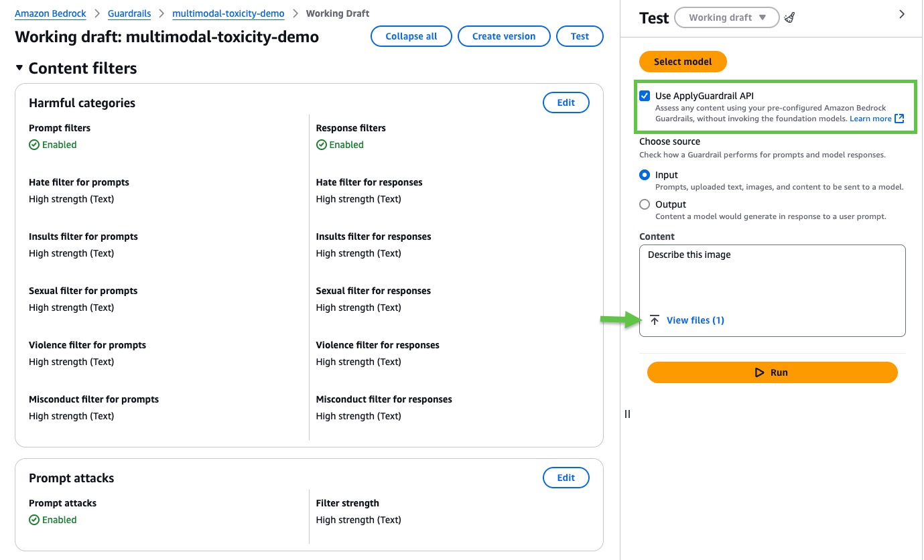Collapse the Test panel with the chevron arrow
This screenshot has height=560, width=924.
(902, 14)
